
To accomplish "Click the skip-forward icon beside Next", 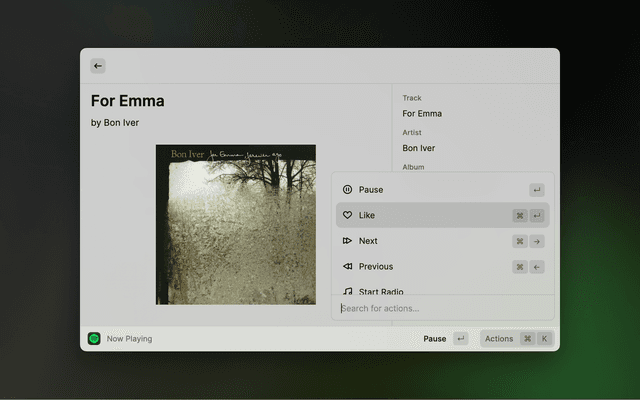I will pyautogui.click(x=347, y=241).
